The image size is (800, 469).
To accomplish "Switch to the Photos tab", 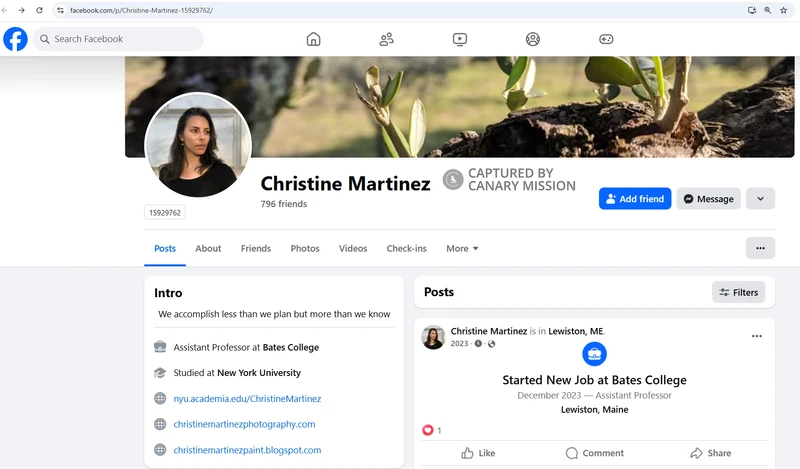I will (305, 249).
